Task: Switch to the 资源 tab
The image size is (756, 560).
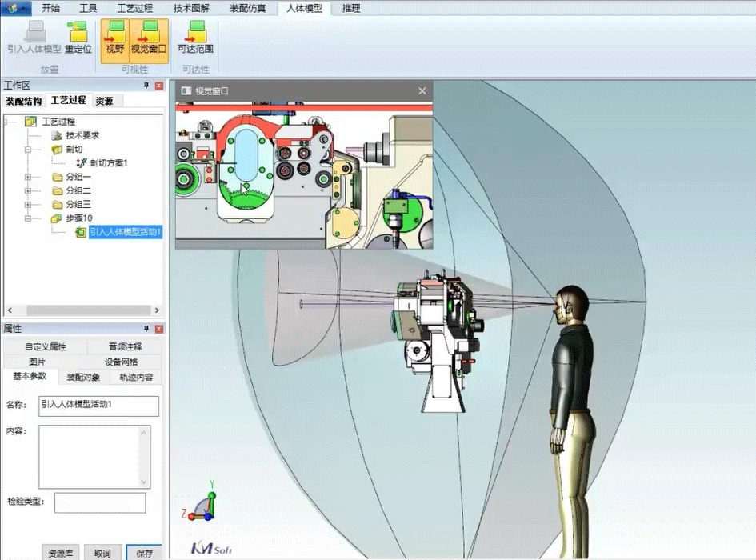Action: 104,100
